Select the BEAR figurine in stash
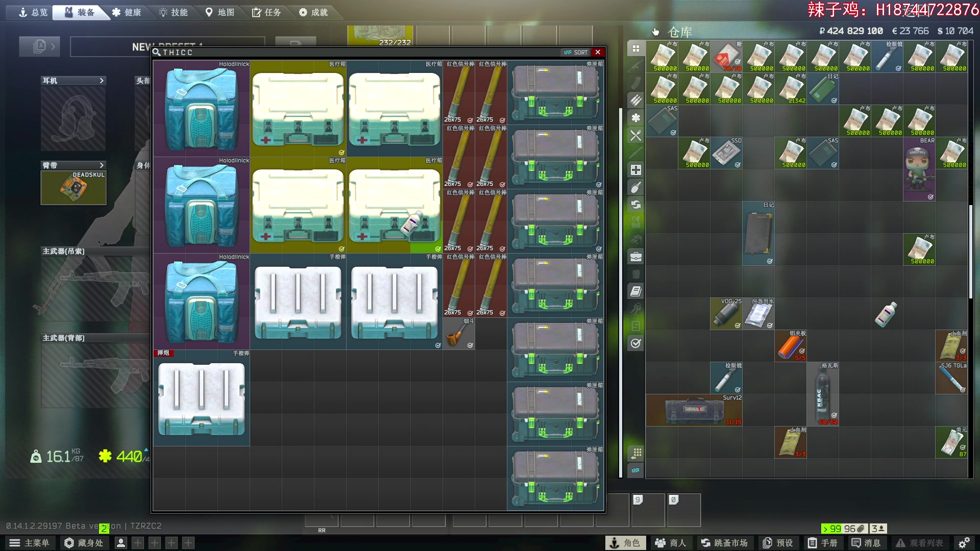This screenshot has height=551, width=980. 919,169
